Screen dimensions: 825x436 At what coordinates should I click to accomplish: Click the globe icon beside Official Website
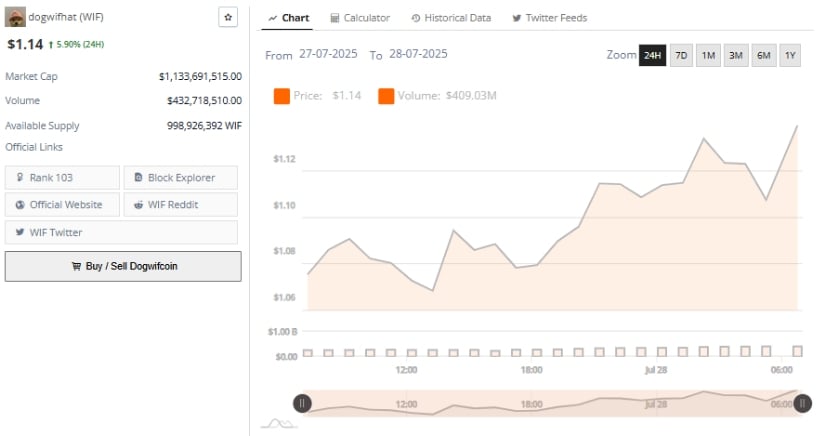coord(20,205)
